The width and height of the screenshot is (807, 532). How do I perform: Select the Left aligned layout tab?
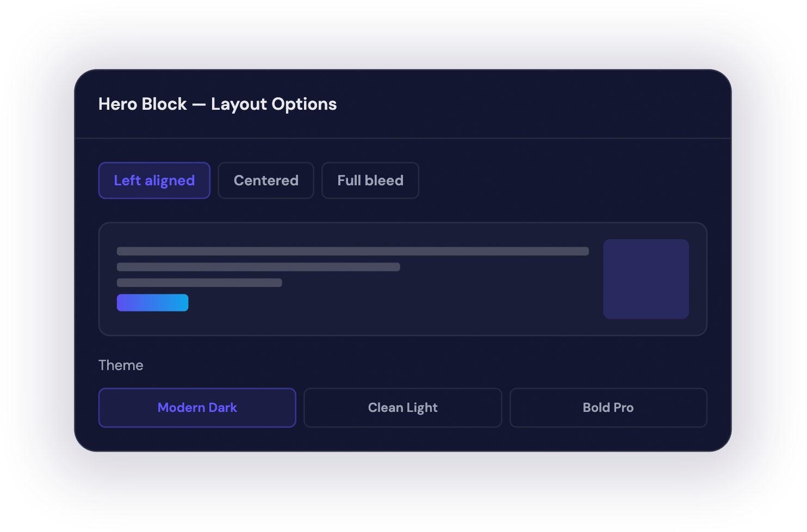pyautogui.click(x=154, y=180)
